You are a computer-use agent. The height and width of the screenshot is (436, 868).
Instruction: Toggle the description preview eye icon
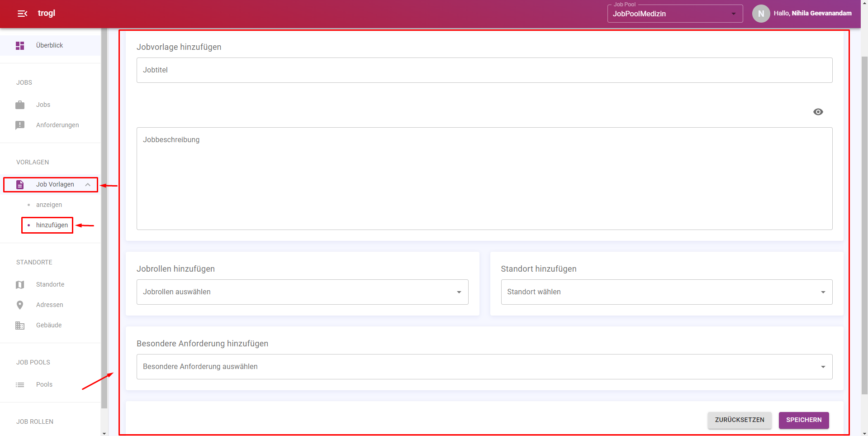pyautogui.click(x=818, y=112)
